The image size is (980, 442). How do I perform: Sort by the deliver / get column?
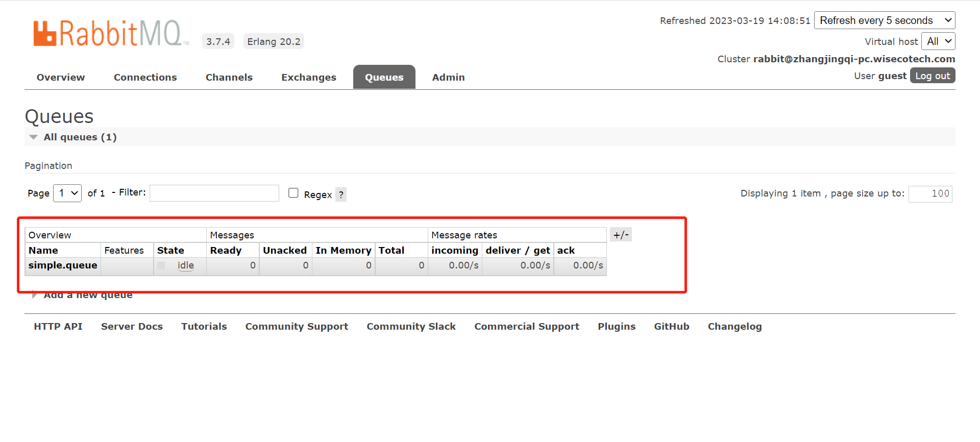click(x=518, y=251)
